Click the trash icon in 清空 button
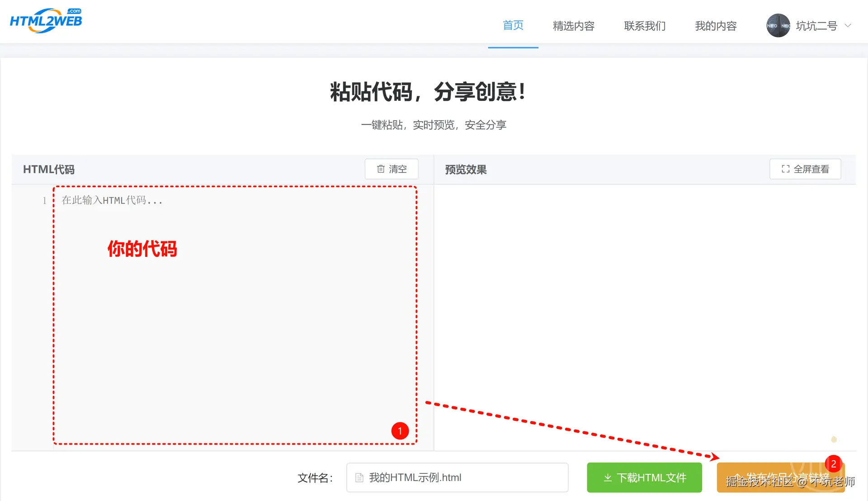Image resolution: width=868 pixels, height=501 pixels. [381, 169]
